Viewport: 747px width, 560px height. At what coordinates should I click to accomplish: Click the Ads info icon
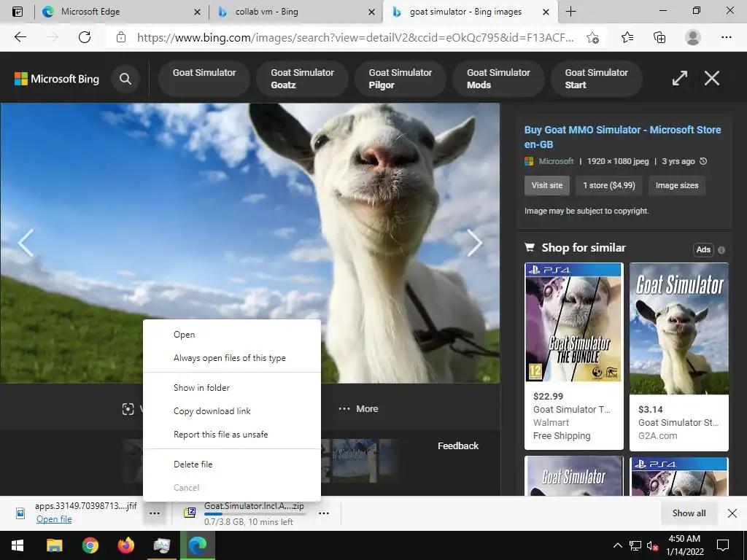click(721, 249)
